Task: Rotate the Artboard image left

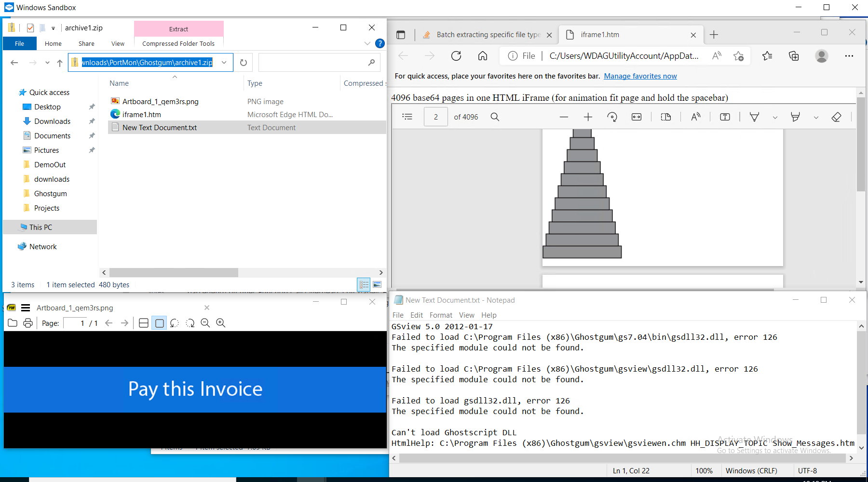Action: pyautogui.click(x=175, y=323)
